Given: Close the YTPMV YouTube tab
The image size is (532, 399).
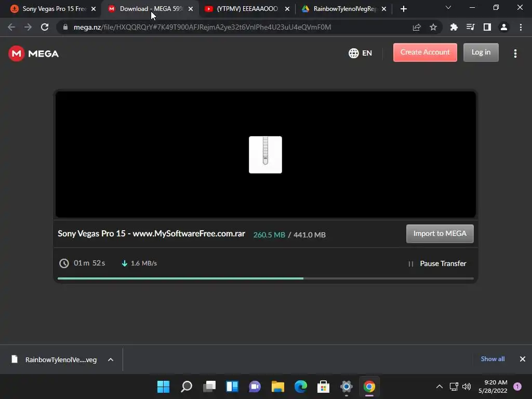Looking at the screenshot, I should click(287, 9).
